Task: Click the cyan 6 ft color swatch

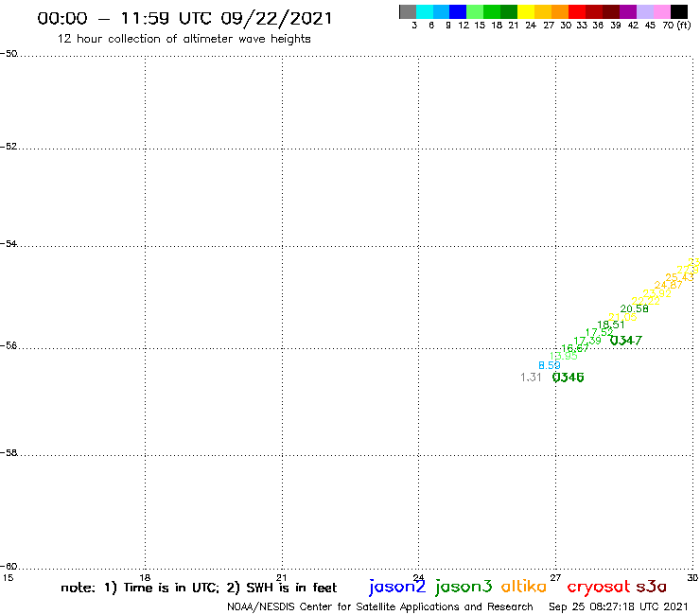Action: (x=425, y=11)
